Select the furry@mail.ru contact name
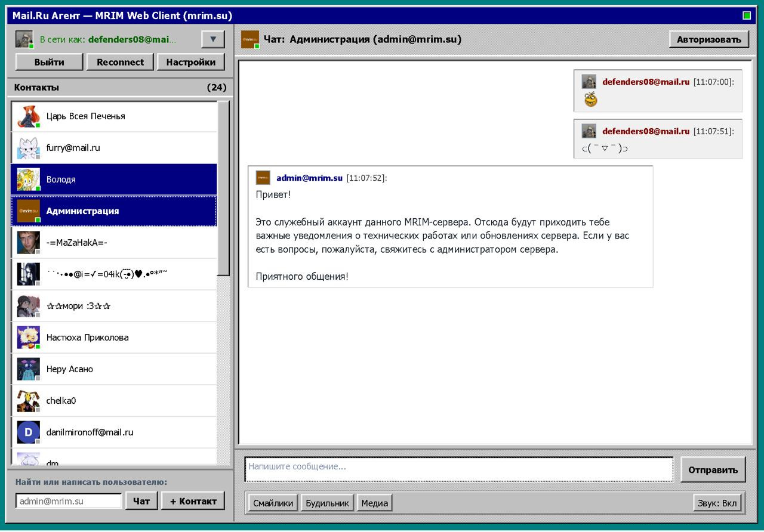Screen dimensions: 764x532 point(73,148)
